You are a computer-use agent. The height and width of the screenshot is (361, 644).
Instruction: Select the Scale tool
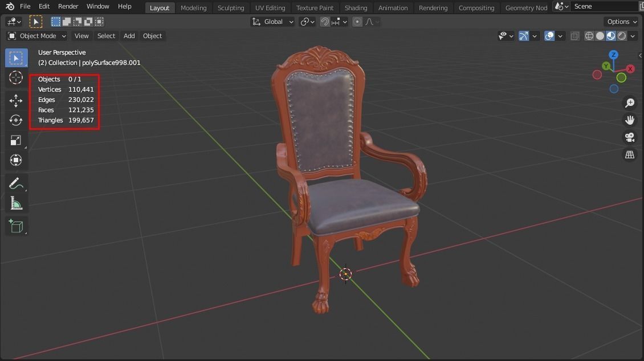pos(16,140)
